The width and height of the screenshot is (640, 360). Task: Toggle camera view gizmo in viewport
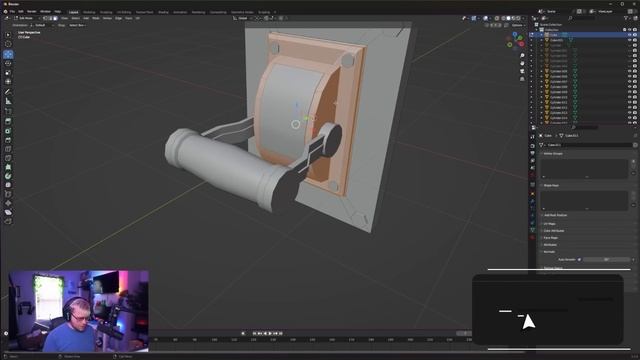click(x=522, y=71)
